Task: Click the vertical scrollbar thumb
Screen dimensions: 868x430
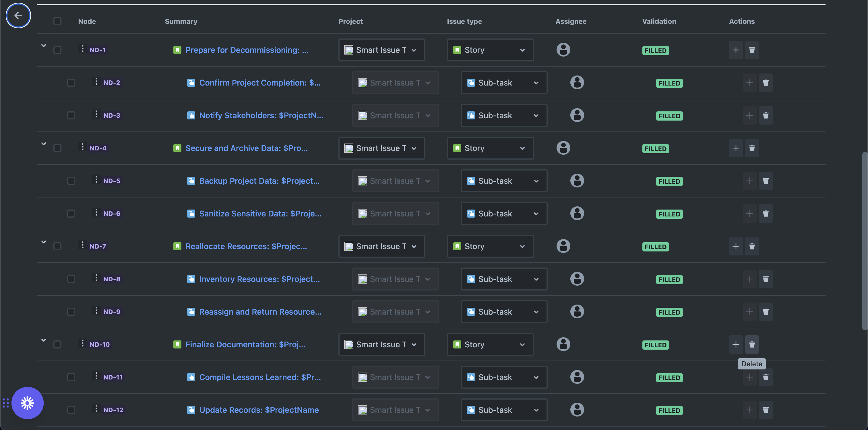Action: point(864,241)
